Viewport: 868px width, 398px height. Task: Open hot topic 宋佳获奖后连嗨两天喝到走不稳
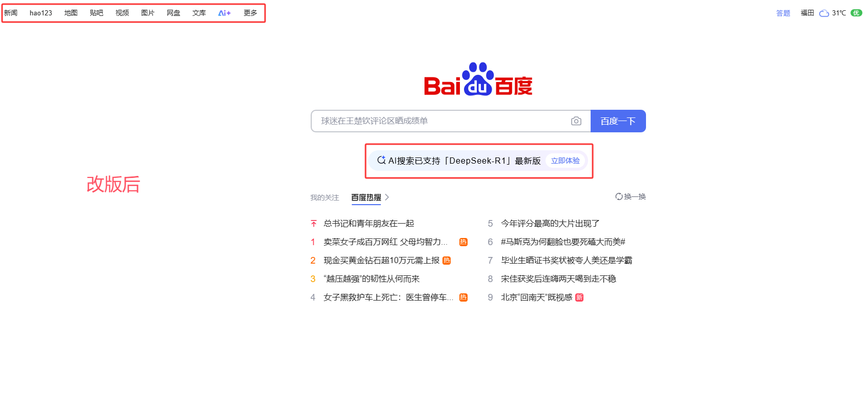coord(558,279)
